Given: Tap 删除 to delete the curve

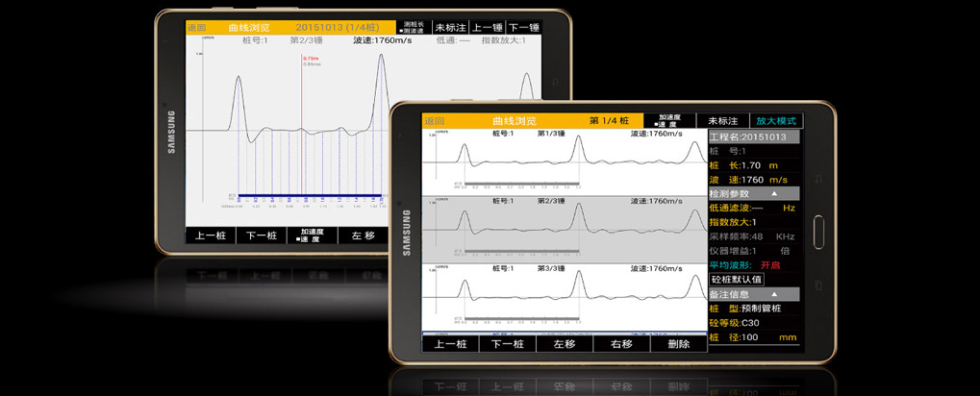Looking at the screenshot, I should [678, 343].
